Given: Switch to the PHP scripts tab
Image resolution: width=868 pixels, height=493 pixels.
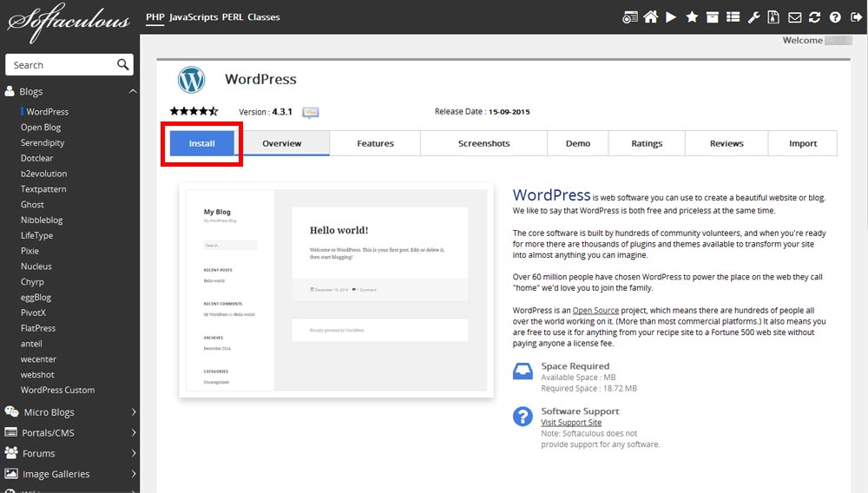Looking at the screenshot, I should 155,17.
